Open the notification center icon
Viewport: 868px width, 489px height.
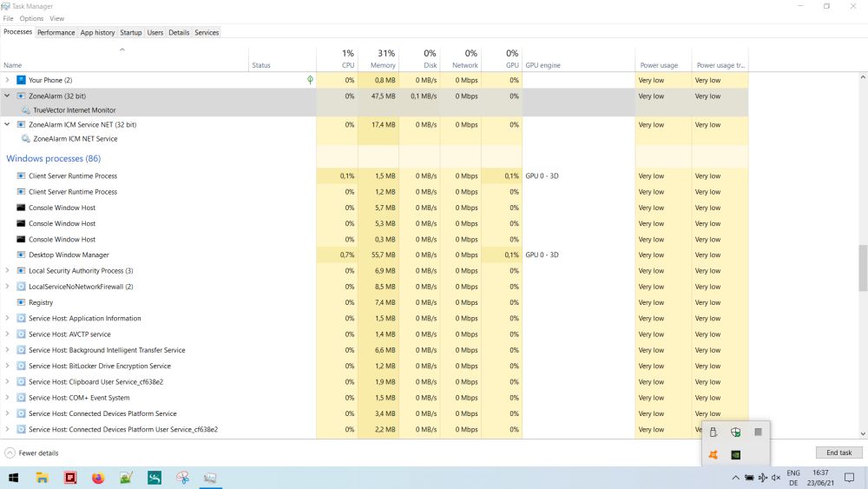click(x=849, y=478)
